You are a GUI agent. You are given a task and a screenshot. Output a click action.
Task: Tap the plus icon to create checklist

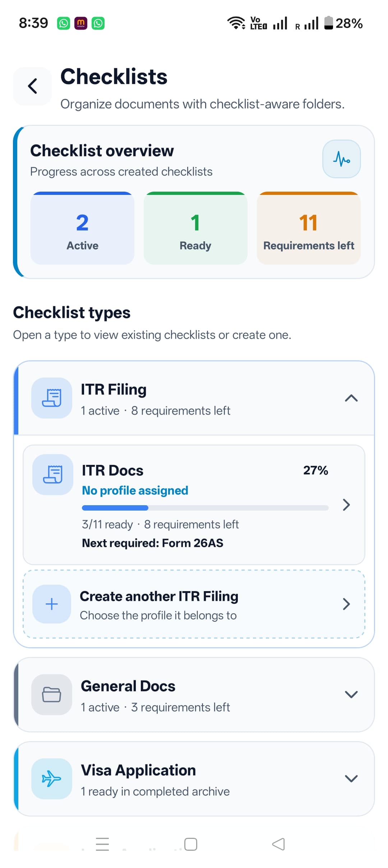point(52,604)
